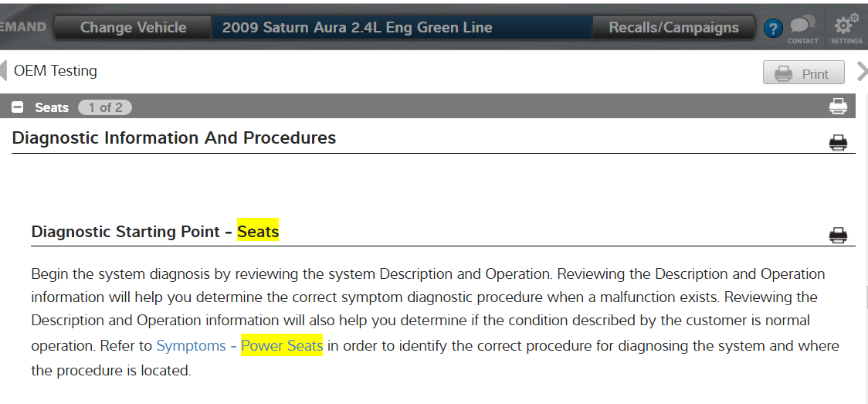
Task: Print the Diagnostic Information And Procedures section
Action: 838,142
